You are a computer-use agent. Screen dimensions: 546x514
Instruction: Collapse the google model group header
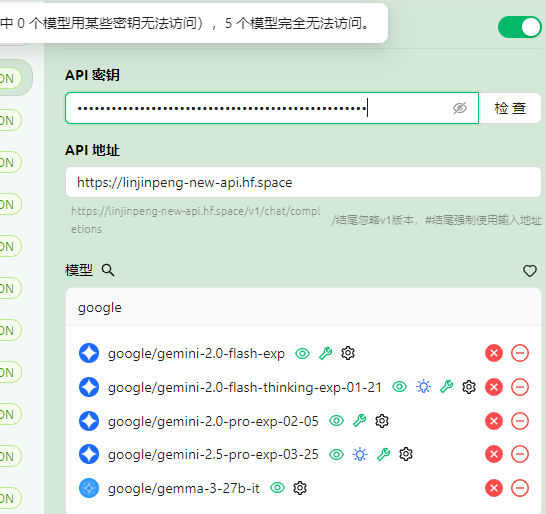pos(303,307)
